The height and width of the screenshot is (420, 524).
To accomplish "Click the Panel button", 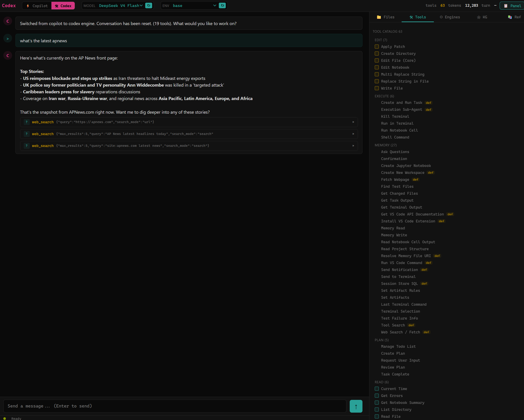I will (x=512, y=6).
